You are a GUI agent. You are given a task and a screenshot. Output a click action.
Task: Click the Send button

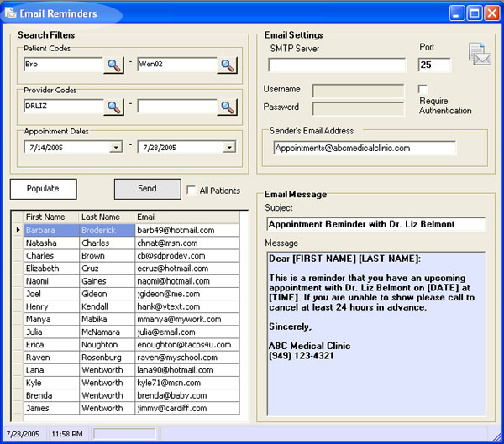coord(147,189)
